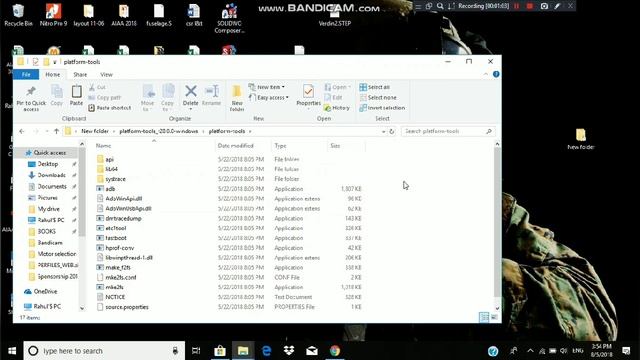Click New folder in address breadcrumb
640x360 pixels.
click(x=95, y=131)
